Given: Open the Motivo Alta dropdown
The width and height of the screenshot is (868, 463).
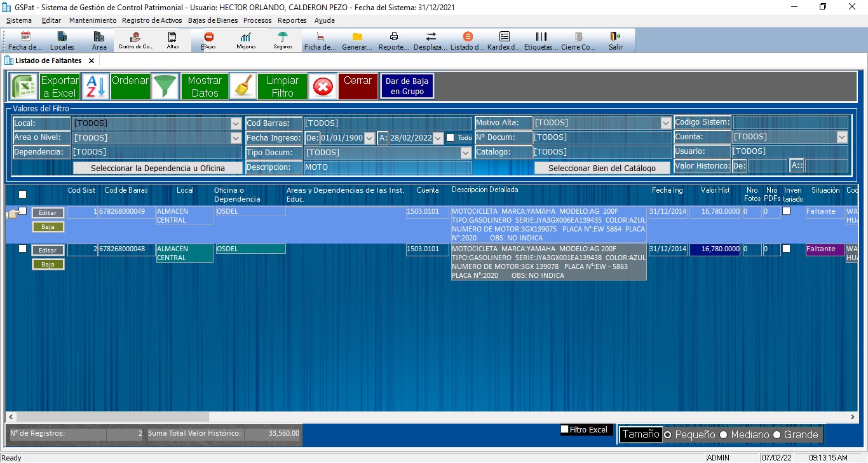Looking at the screenshot, I should 665,123.
